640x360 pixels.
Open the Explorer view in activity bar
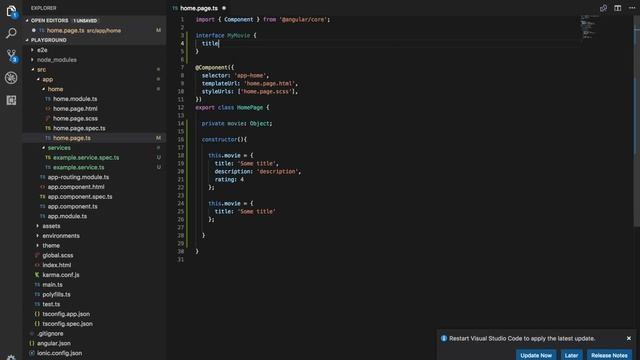[x=11, y=11]
